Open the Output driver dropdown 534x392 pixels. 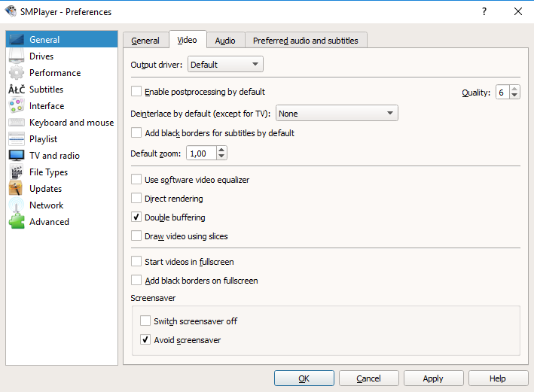(225, 65)
